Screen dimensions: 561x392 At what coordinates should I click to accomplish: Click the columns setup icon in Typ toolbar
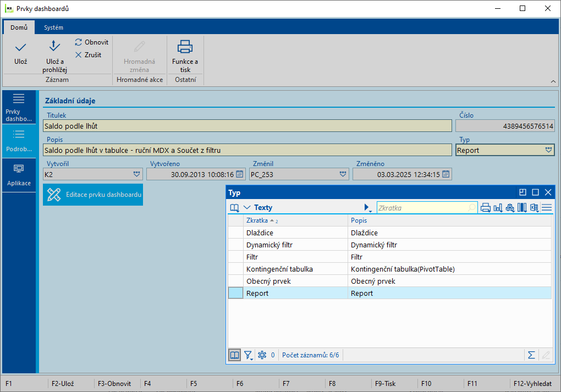pos(522,208)
